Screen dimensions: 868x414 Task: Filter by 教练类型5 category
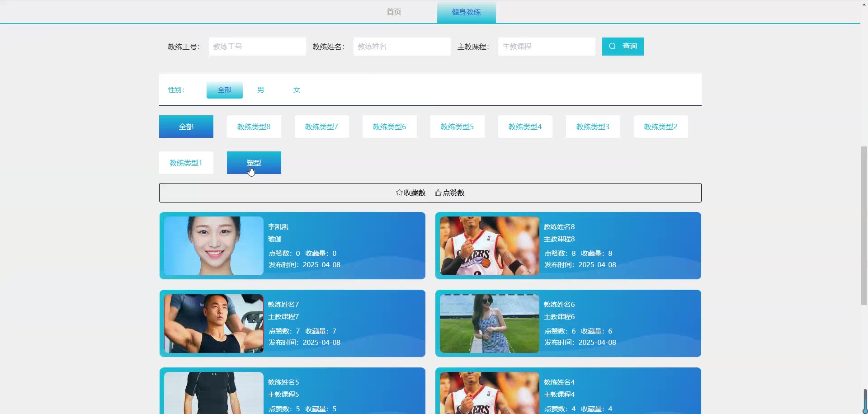click(457, 127)
